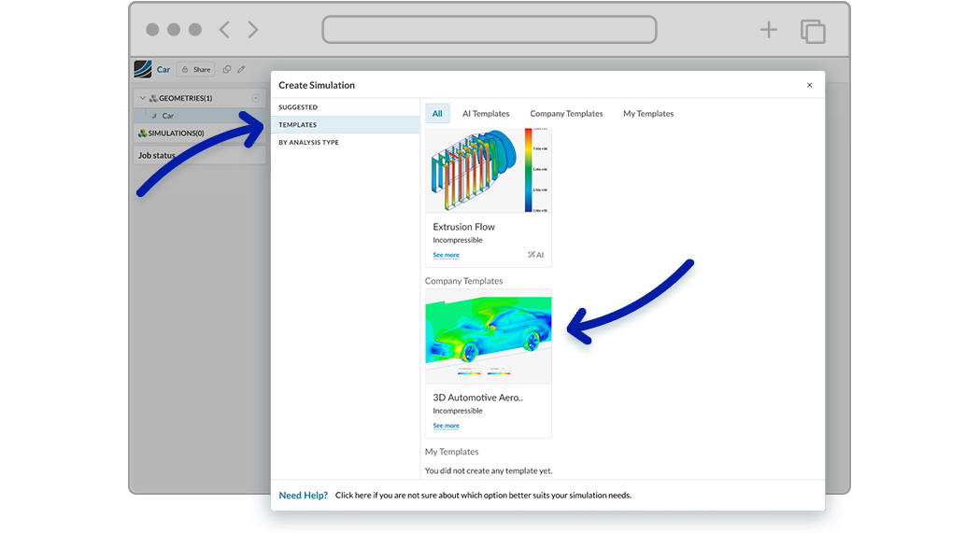980x533 pixels.
Task: Open the Job status panel
Action: tap(157, 155)
